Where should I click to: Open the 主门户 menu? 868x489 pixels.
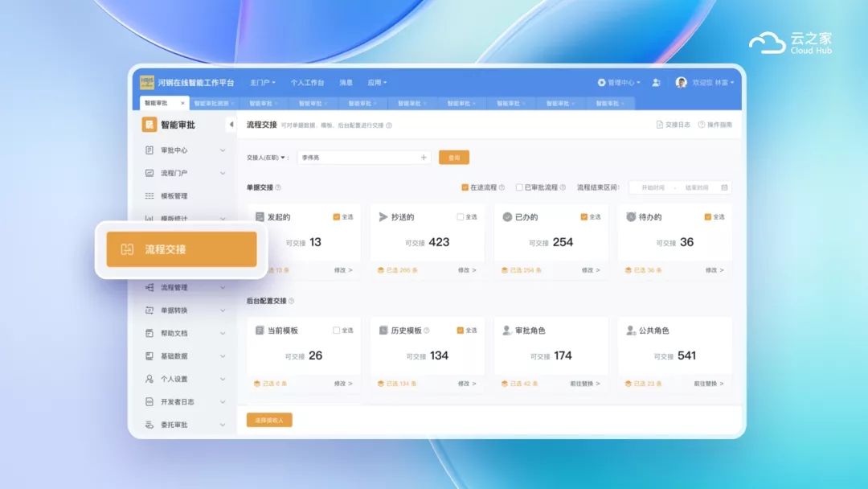pos(262,83)
